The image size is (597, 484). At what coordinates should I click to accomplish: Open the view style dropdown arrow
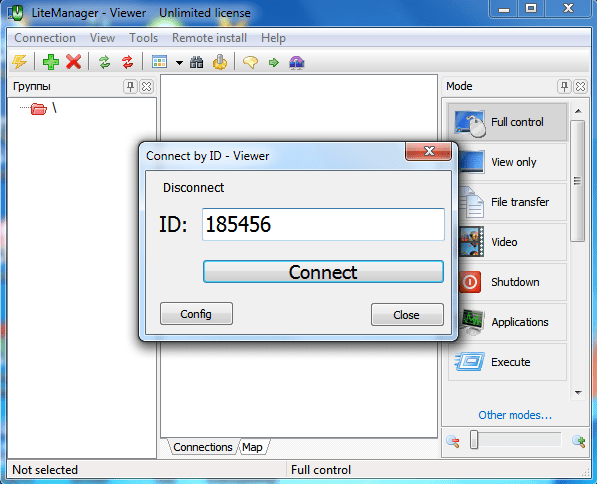tap(179, 62)
